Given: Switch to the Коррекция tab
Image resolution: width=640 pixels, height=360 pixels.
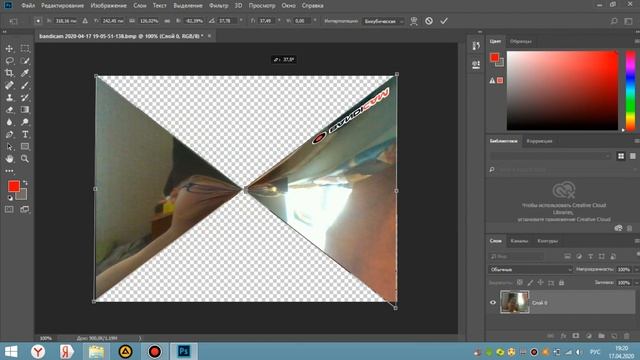Looking at the screenshot, I should click(x=539, y=141).
